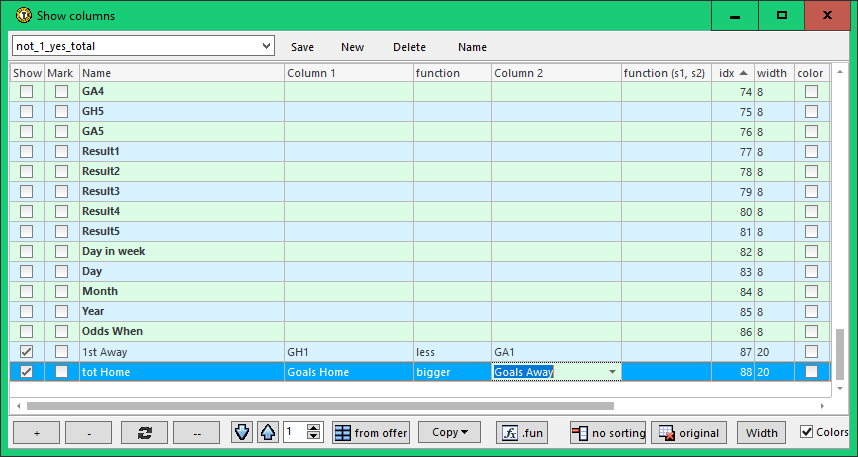Click the double-dash '--' button

point(196,432)
